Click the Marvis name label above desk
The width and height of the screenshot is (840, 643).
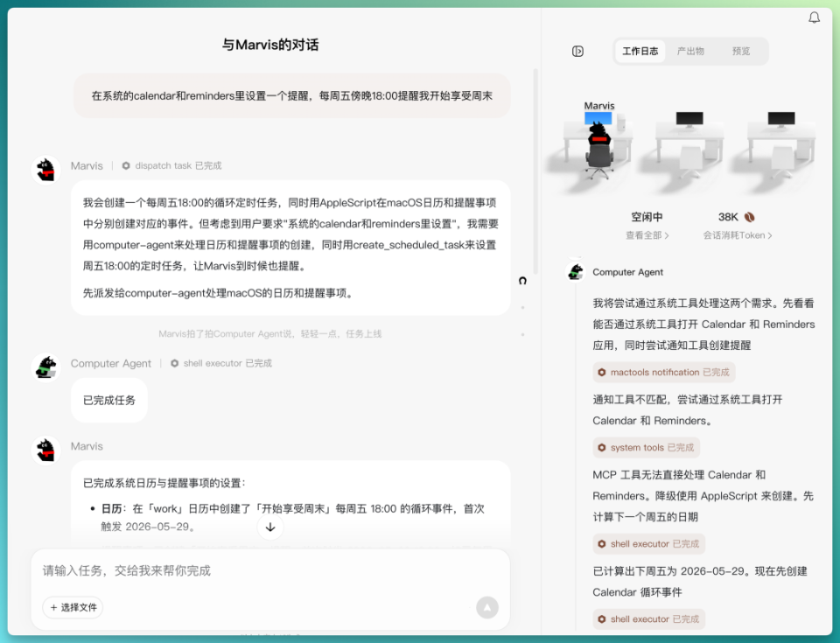[x=598, y=106]
